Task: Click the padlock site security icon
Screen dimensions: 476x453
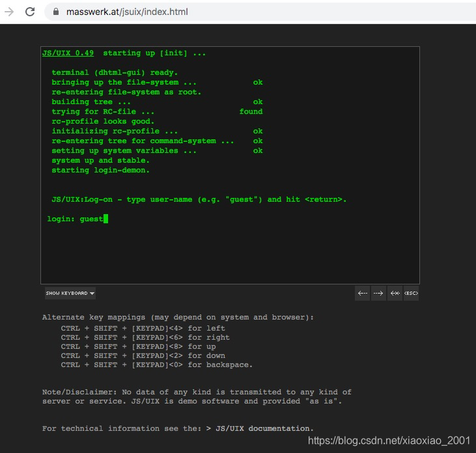Action: (56, 12)
